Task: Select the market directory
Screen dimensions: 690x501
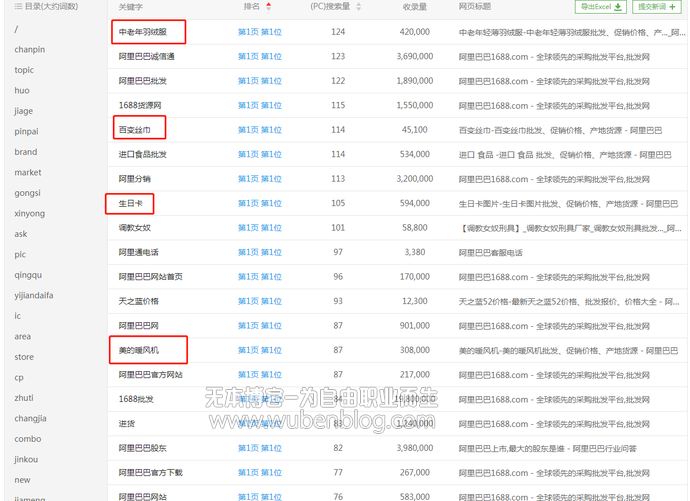Action: coord(28,172)
